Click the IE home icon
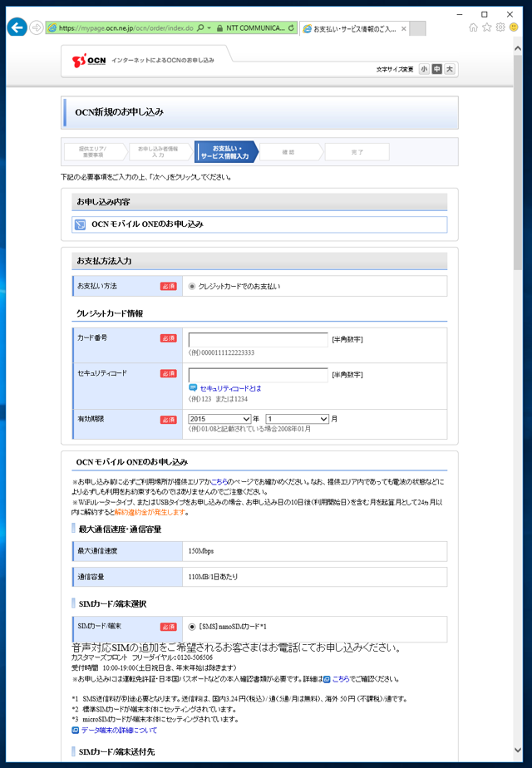This screenshot has height=768, width=532. [473, 27]
